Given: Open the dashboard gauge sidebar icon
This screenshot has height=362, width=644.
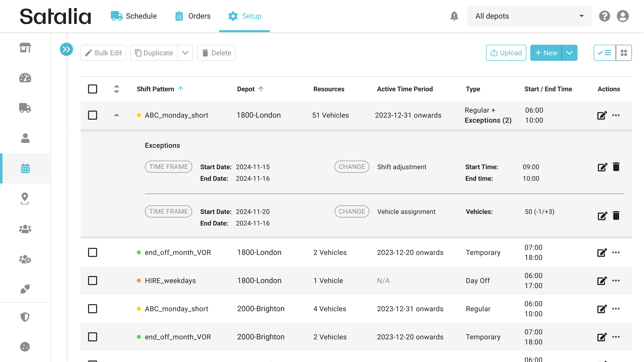Looking at the screenshot, I should pos(25,78).
